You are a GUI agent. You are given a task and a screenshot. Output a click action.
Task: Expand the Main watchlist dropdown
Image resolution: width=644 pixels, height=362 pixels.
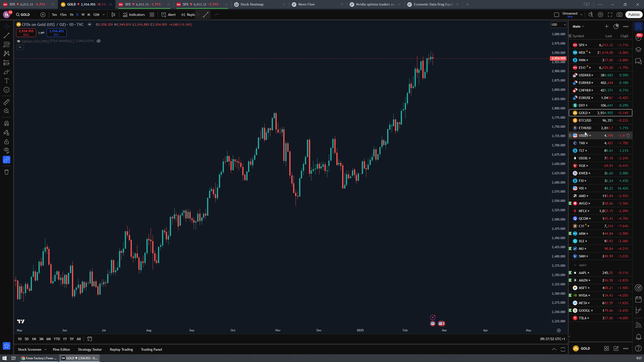tap(578, 26)
